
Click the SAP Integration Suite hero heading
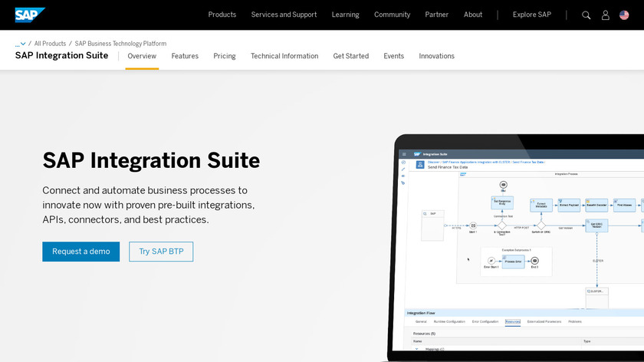151,160
